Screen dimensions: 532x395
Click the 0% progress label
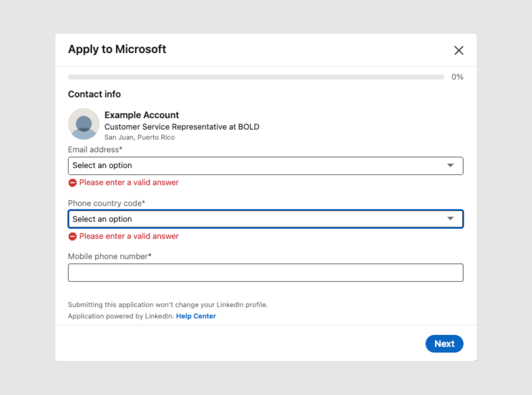pos(457,77)
